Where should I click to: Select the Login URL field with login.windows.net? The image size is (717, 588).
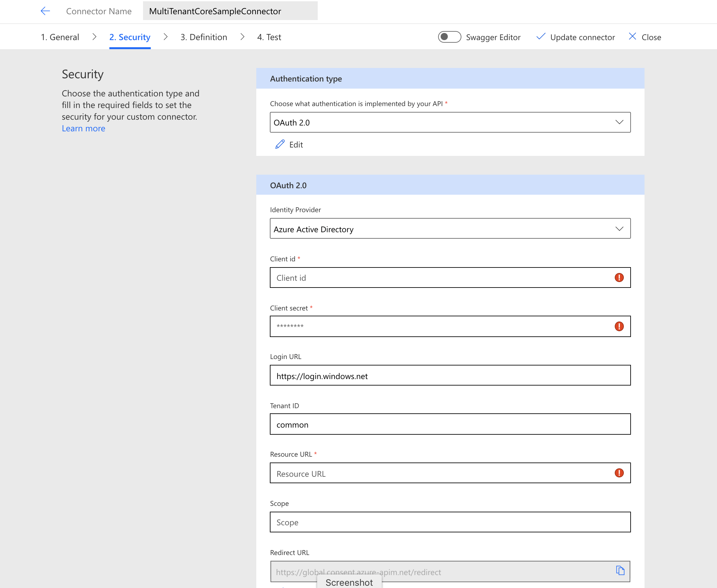coord(450,375)
